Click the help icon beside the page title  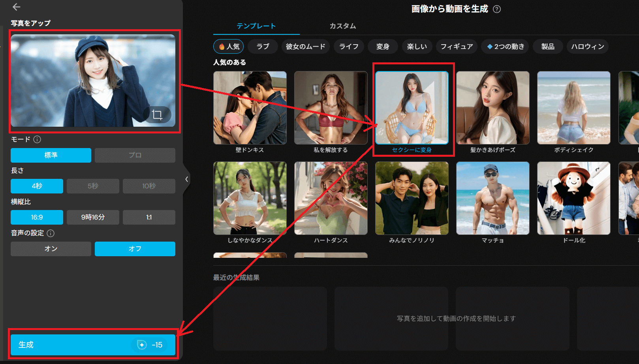pos(497,9)
